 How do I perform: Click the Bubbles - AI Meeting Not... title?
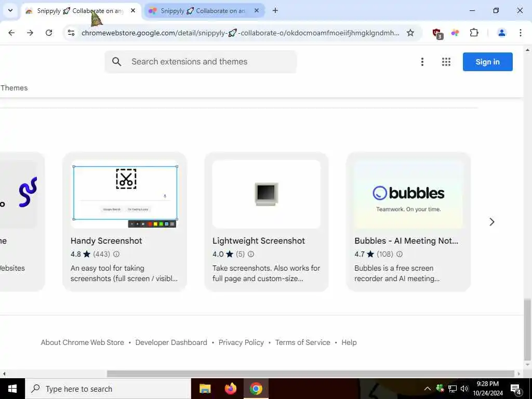point(406,241)
